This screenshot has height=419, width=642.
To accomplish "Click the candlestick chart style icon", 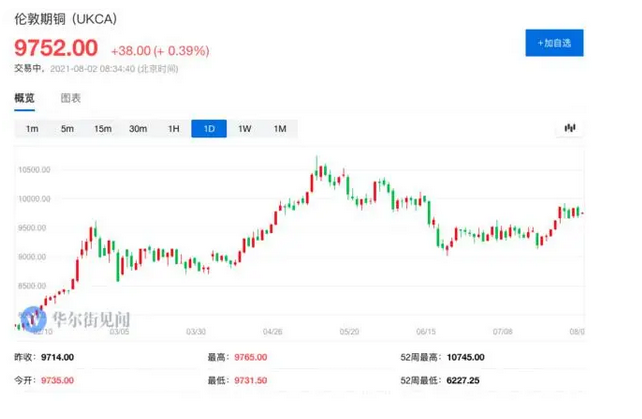I will (570, 128).
